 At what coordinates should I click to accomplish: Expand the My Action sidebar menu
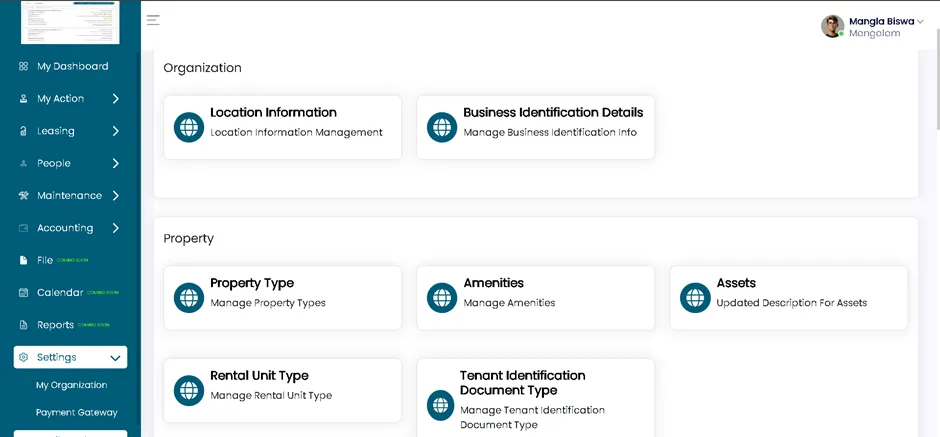116,99
